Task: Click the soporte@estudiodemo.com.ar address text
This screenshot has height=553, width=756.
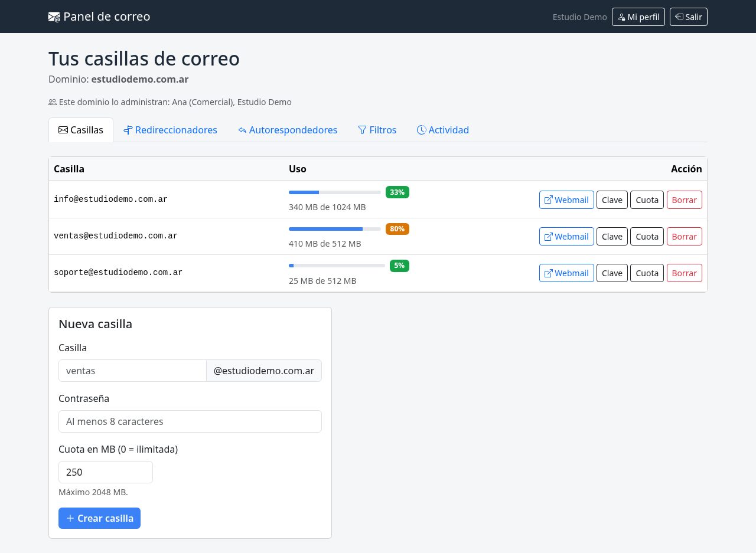Action: point(118,273)
